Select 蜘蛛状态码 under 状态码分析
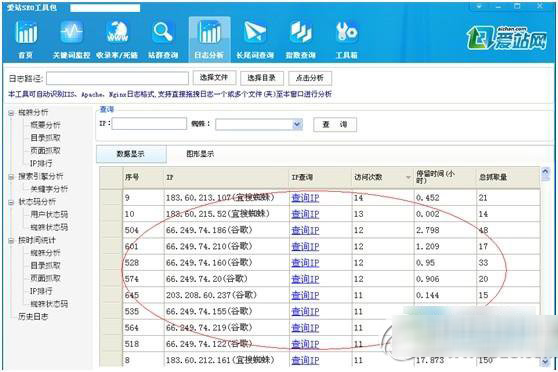The image size is (558, 372). point(49,227)
